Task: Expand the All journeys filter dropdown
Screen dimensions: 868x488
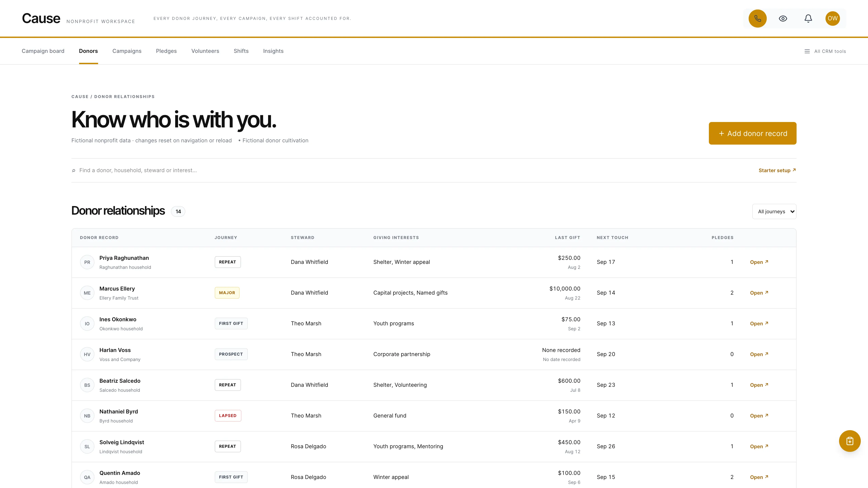Action: [774, 211]
